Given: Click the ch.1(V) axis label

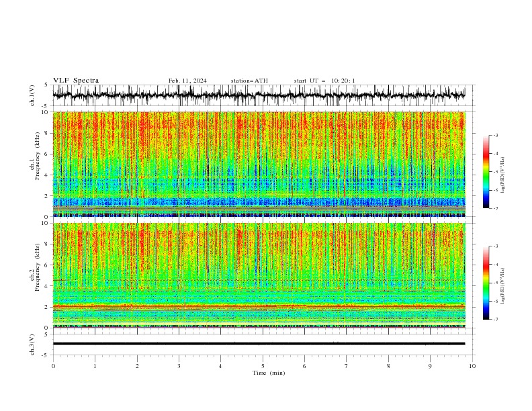Looking at the screenshot, I should pyautogui.click(x=32, y=95).
